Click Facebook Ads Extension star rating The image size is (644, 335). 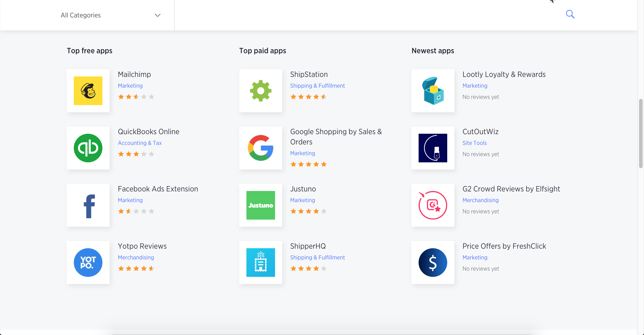136,211
